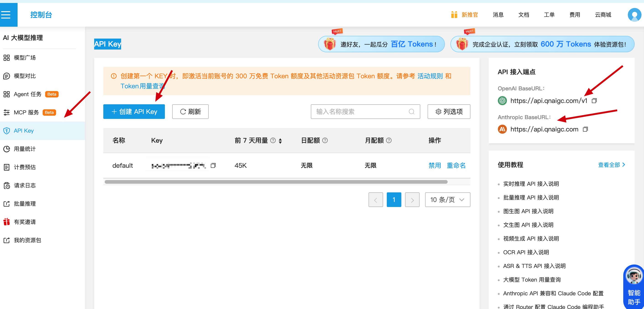Click the hamburger menu icon
The width and height of the screenshot is (644, 309).
coord(6,15)
